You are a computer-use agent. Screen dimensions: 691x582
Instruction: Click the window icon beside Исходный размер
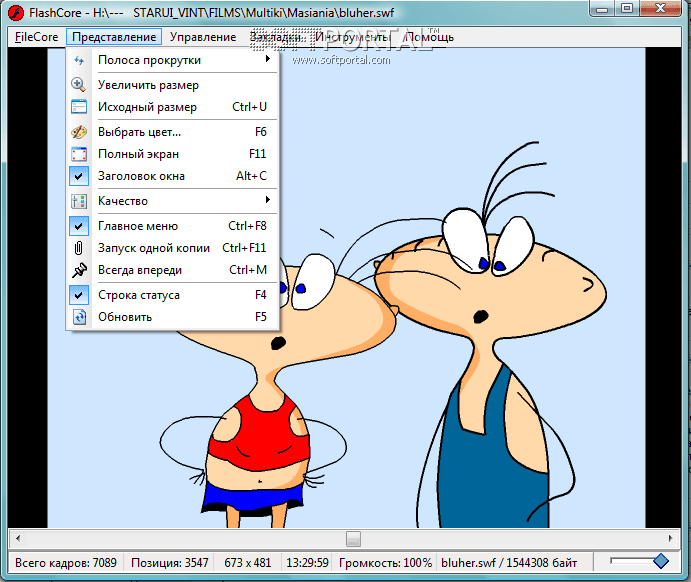(x=78, y=107)
